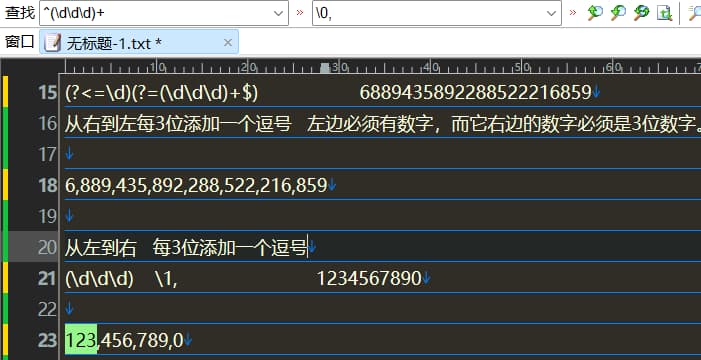The image size is (701, 360).
Task: Open the find pattern history dropdown
Action: [x=279, y=13]
